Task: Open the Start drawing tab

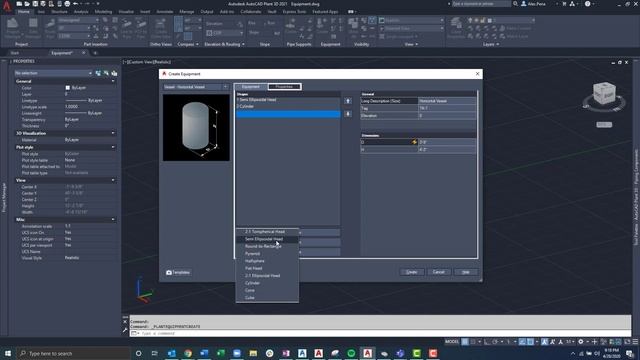Action: click(15, 53)
